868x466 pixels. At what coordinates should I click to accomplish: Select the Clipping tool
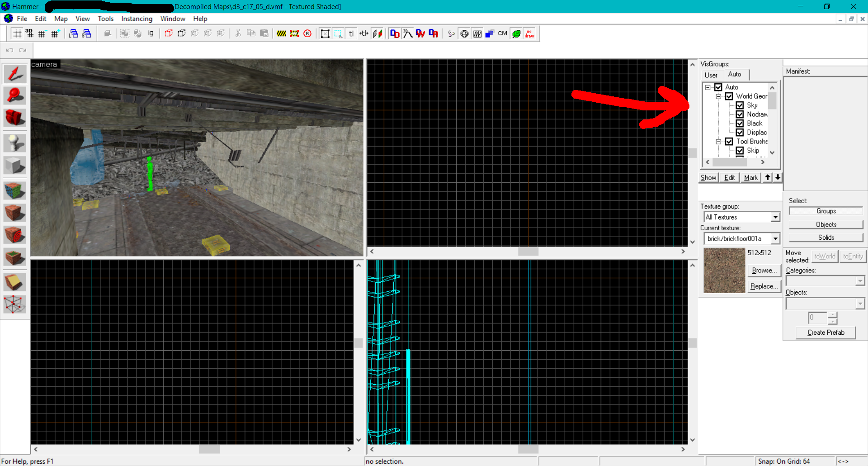tap(15, 282)
